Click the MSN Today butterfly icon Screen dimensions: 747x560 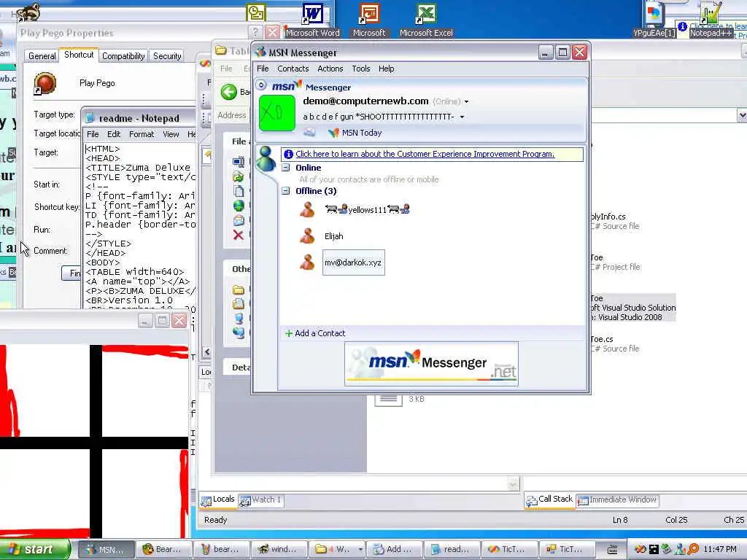click(x=333, y=133)
